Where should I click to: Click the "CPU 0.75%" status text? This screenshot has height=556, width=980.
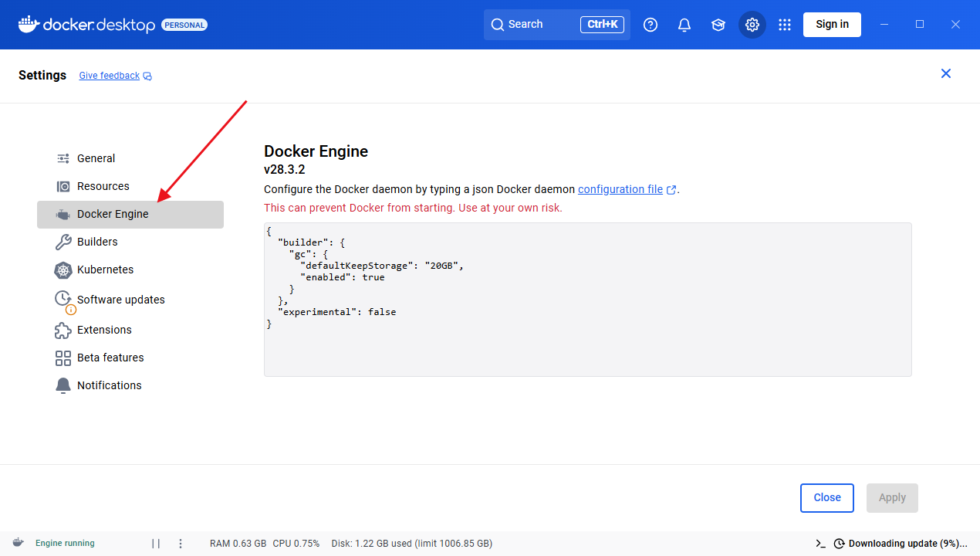[x=296, y=544]
